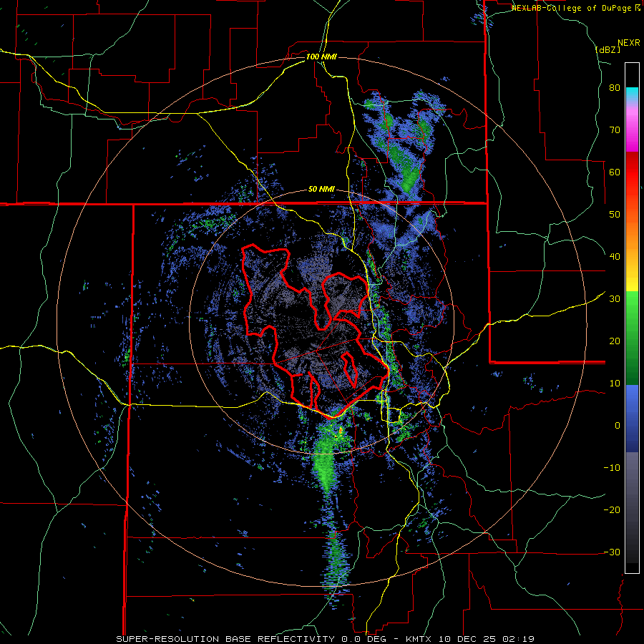Click the '[dBZ]' unit label
The image size is (644, 644).
coord(608,49)
